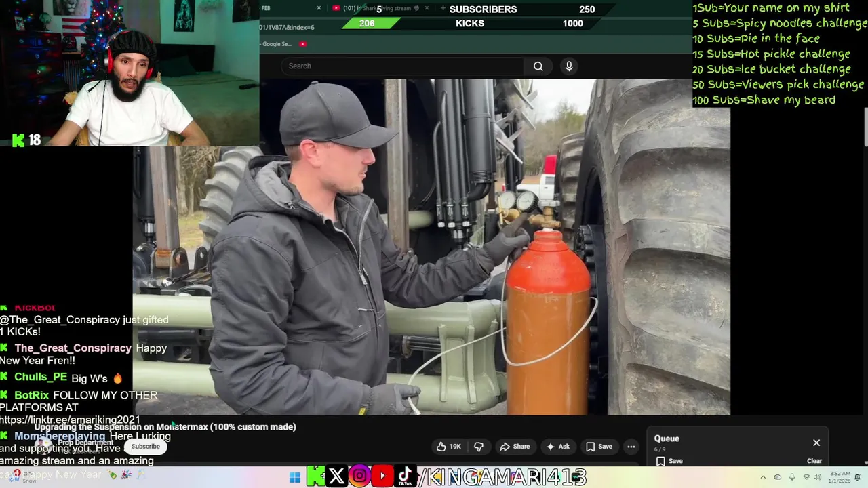Open the Windows Start menu
868x488 pixels.
point(294,477)
